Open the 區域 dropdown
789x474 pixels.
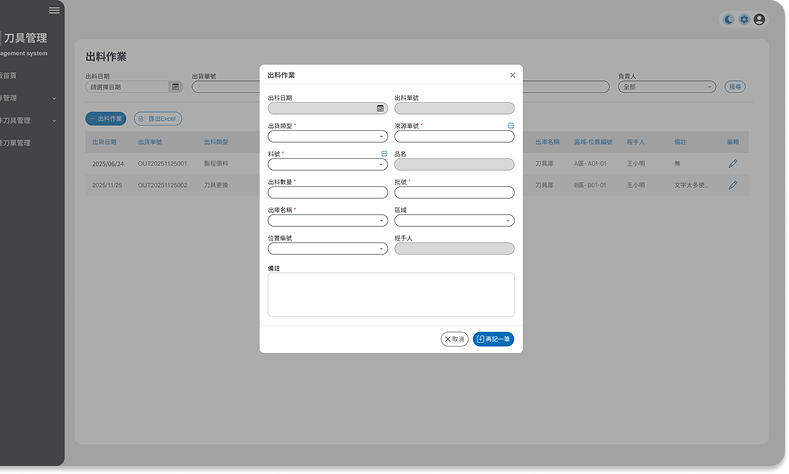pos(454,220)
